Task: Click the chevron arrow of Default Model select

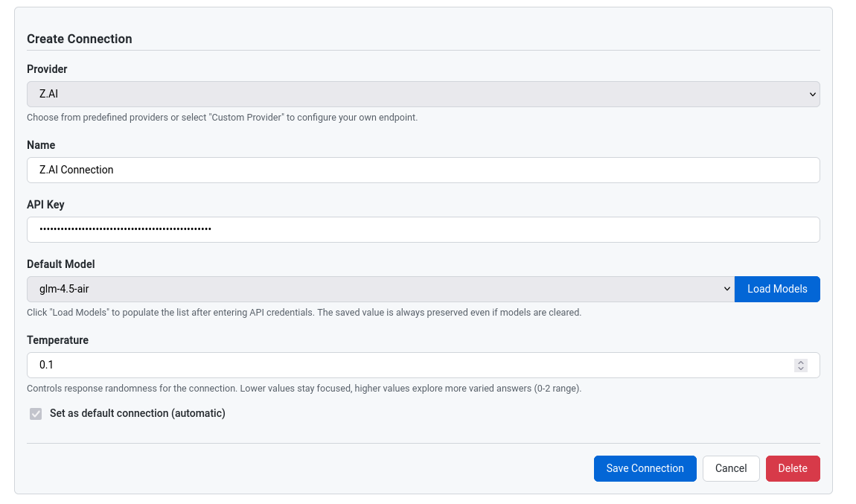Action: point(727,289)
